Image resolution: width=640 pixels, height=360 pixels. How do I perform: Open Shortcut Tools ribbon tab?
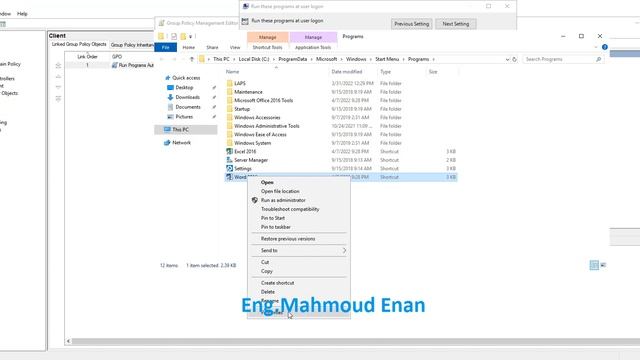coord(267,47)
